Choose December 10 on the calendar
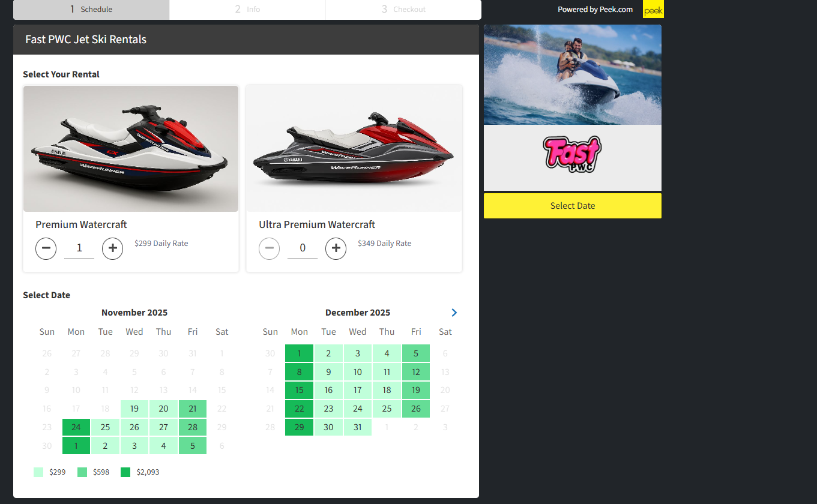This screenshot has height=504, width=817. pyautogui.click(x=358, y=372)
